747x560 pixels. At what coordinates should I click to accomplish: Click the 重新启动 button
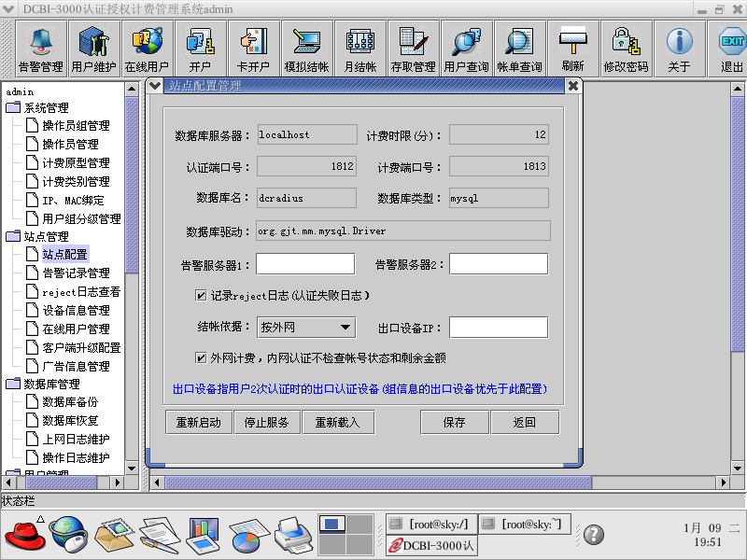[x=199, y=423]
